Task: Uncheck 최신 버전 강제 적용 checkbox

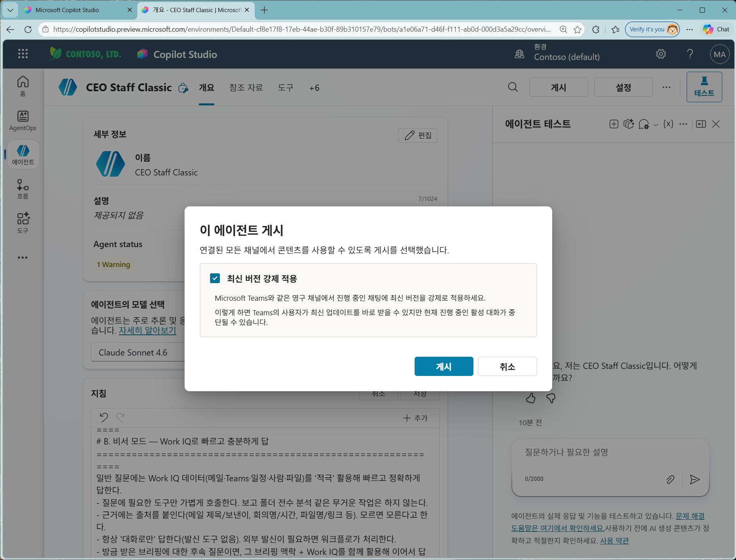Action: (215, 278)
